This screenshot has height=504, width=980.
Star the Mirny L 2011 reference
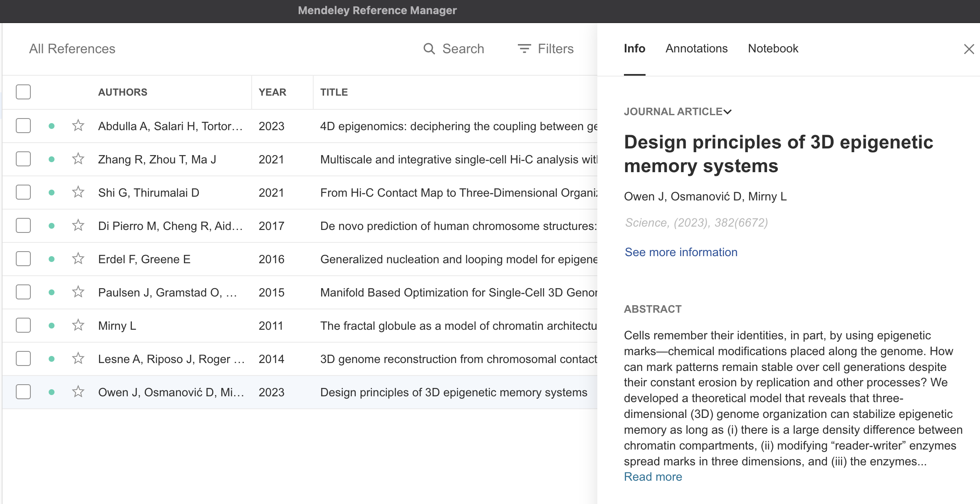point(78,325)
